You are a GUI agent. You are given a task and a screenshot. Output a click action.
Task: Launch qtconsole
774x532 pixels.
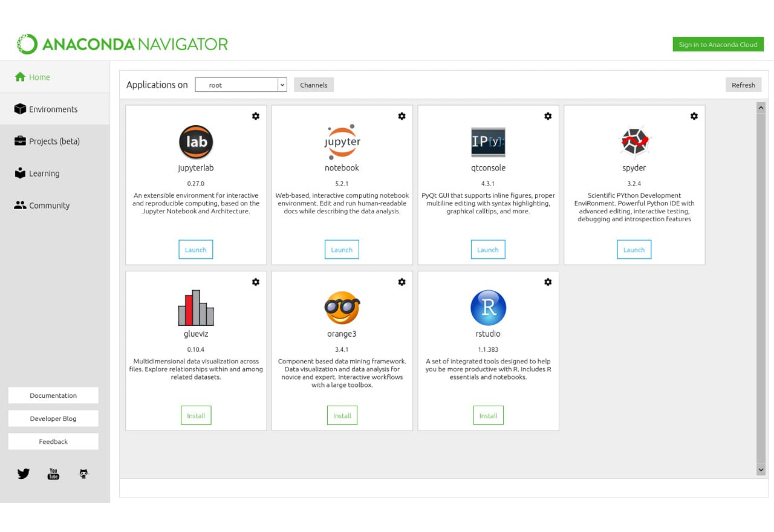(488, 250)
